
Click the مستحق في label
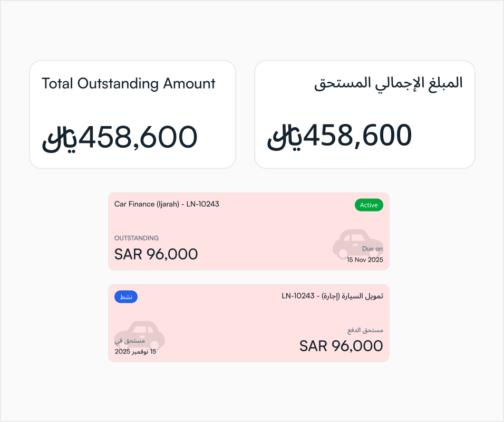click(x=126, y=341)
